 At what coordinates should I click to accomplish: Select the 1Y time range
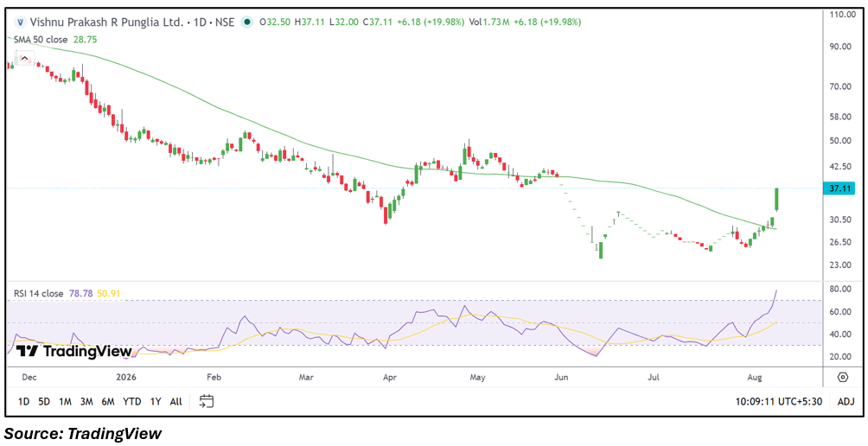(x=156, y=402)
